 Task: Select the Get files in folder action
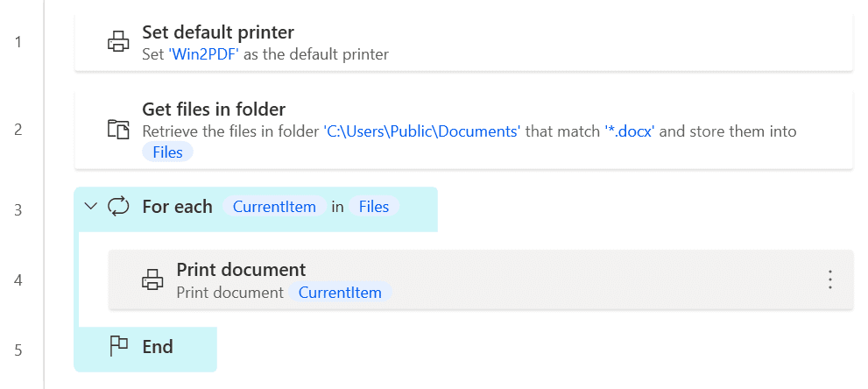coord(526,110)
